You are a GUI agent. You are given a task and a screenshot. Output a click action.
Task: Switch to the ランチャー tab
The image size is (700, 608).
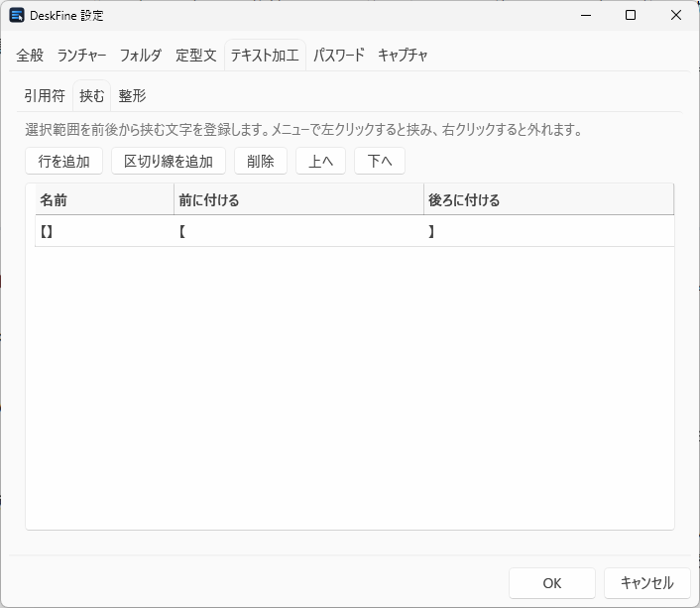(x=81, y=56)
